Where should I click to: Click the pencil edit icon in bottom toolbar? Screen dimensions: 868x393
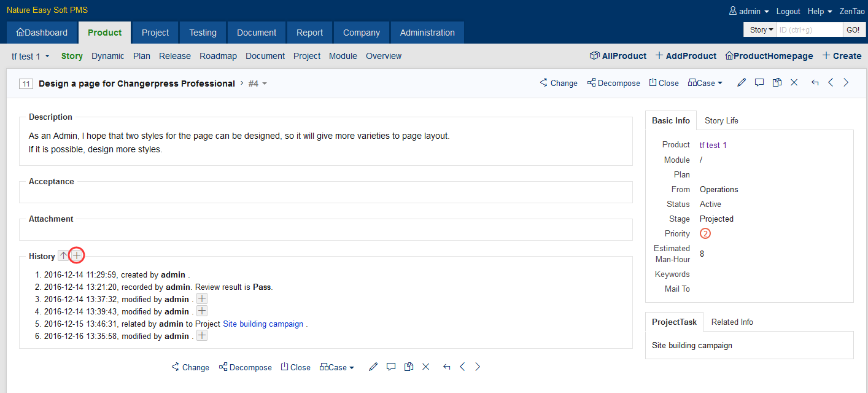(x=373, y=367)
